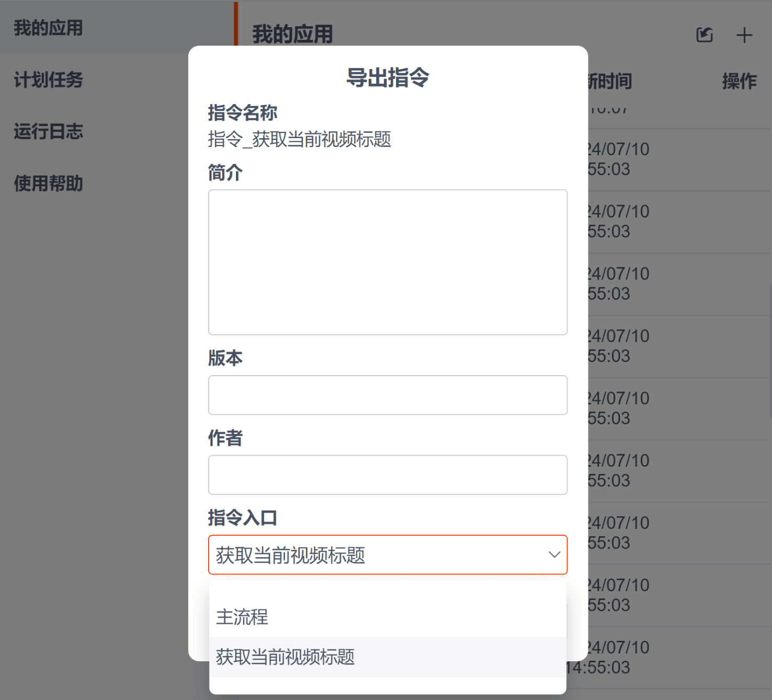The image size is (772, 700).
Task: Click into the 简介 description text area
Action: 388,262
